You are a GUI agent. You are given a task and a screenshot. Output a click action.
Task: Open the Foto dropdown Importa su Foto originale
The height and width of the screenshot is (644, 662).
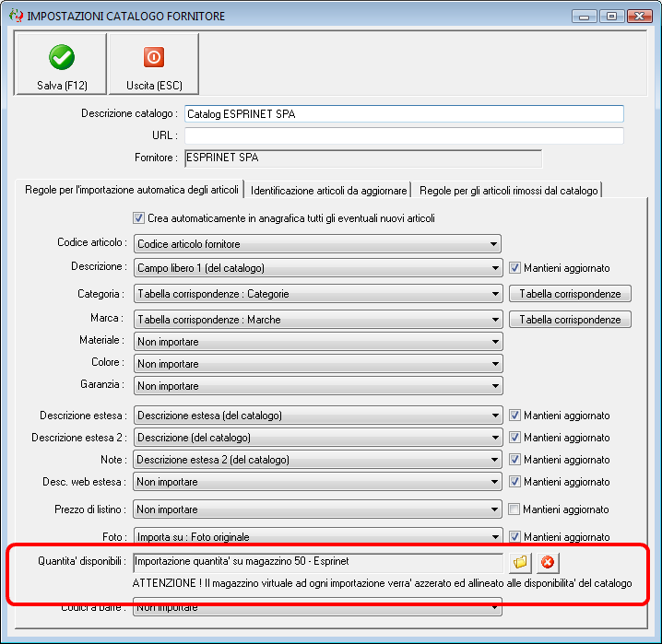pyautogui.click(x=318, y=536)
